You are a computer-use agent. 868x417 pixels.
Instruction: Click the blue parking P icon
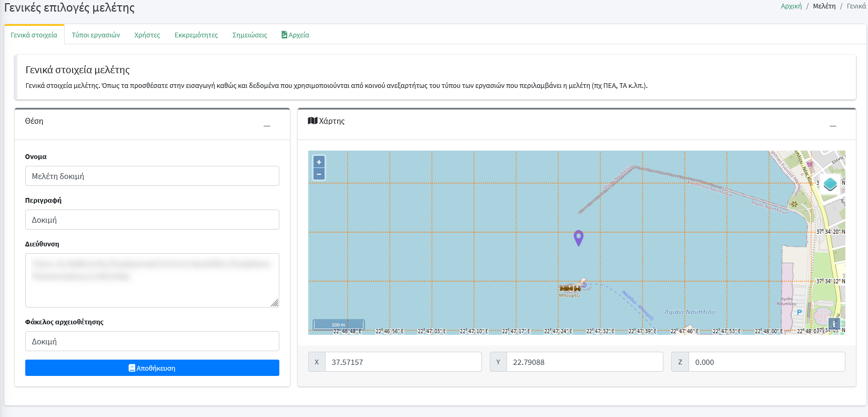click(799, 312)
